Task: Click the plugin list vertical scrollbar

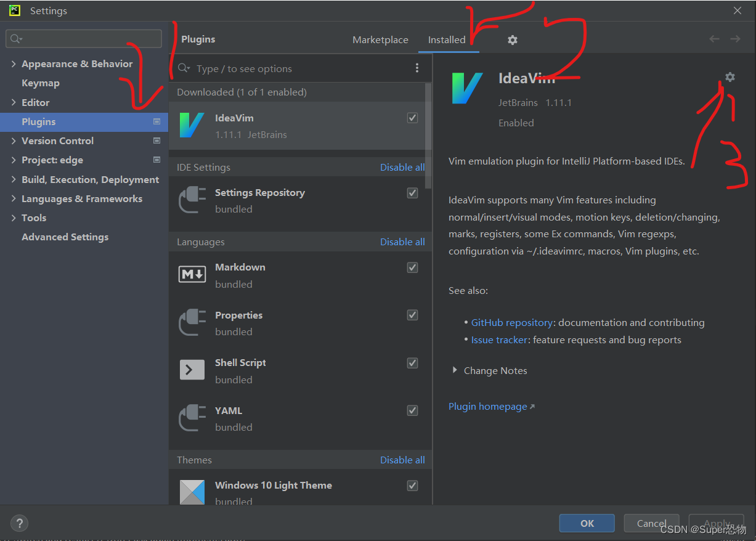Action: (x=428, y=136)
